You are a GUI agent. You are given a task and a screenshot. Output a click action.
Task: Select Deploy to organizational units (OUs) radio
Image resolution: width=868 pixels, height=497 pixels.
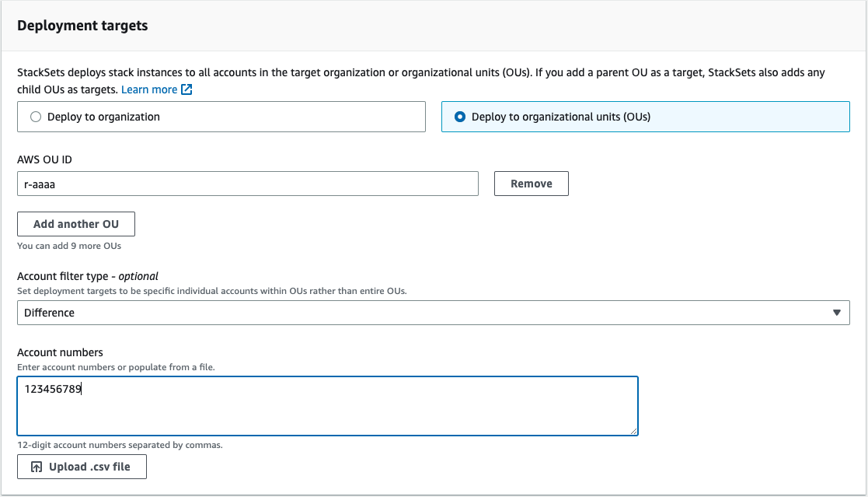tap(459, 117)
